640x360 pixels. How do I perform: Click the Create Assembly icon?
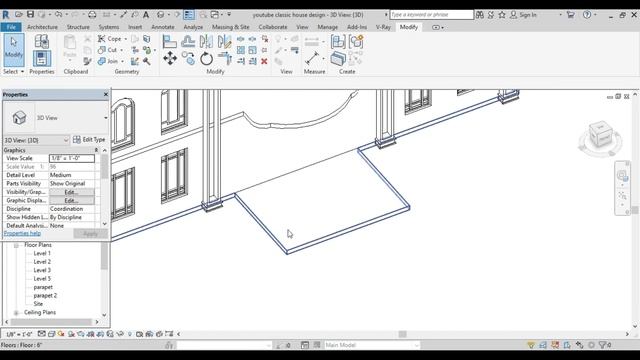point(338,42)
